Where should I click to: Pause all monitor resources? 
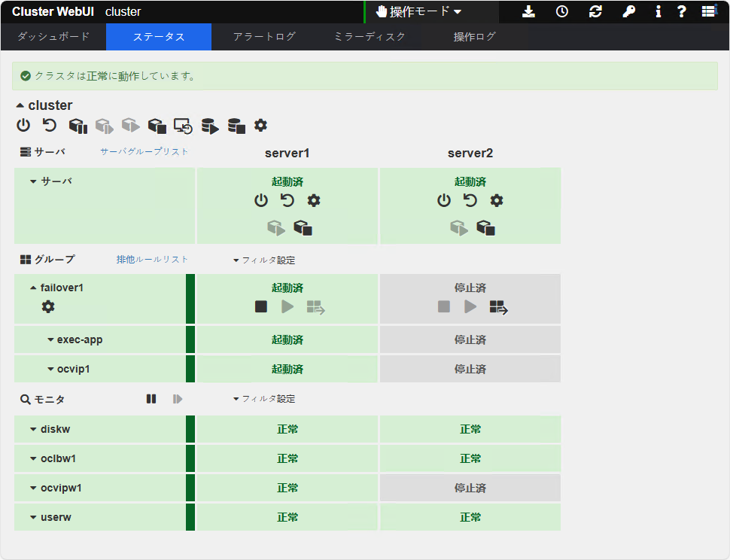[151, 398]
